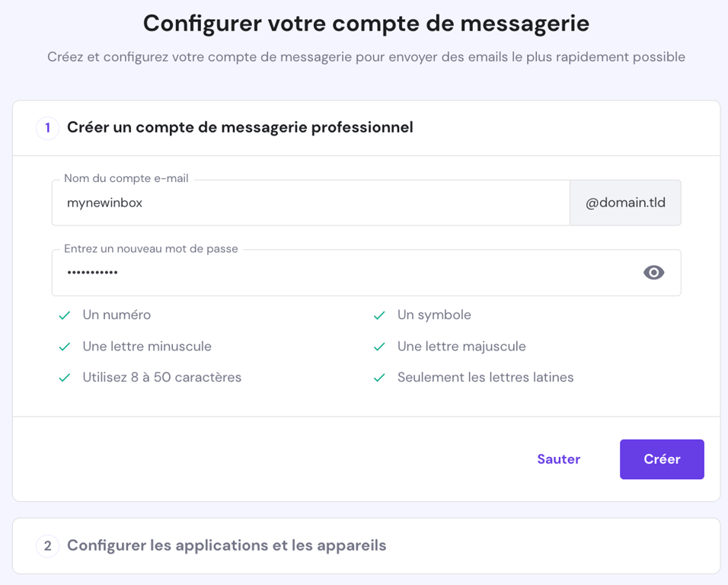
Task: Toggle password visibility with the eye icon
Action: (x=653, y=272)
